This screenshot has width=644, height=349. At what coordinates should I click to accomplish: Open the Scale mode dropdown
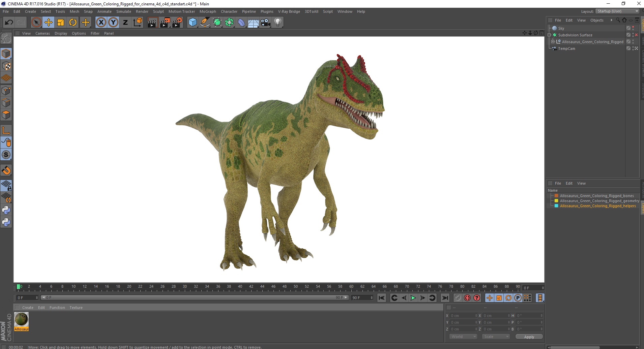(x=496, y=337)
